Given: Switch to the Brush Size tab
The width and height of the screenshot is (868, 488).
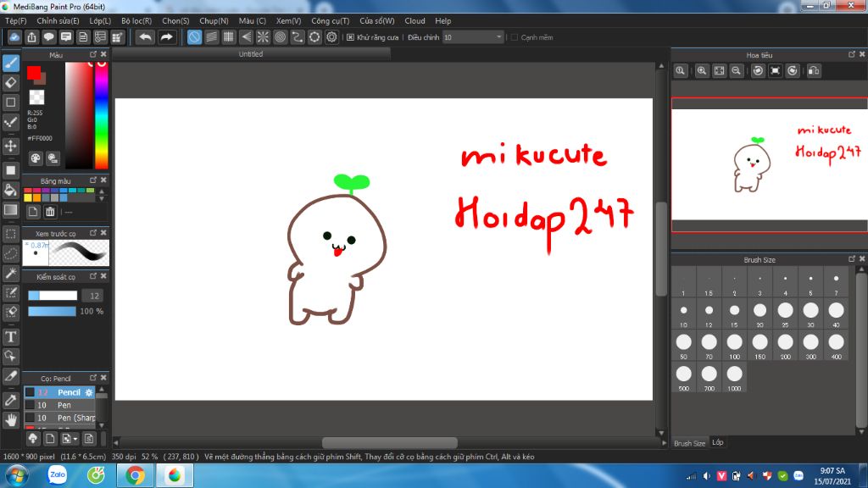Looking at the screenshot, I should pos(690,443).
